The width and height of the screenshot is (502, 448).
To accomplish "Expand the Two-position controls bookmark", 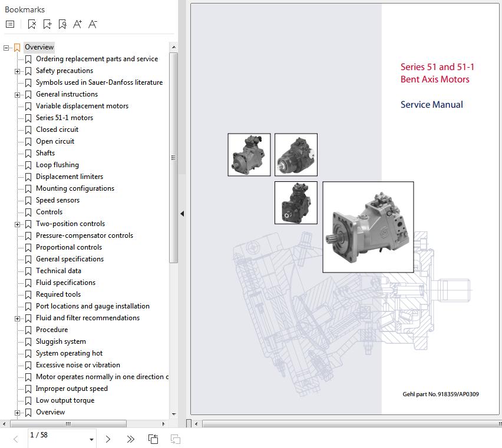I will pos(18,224).
